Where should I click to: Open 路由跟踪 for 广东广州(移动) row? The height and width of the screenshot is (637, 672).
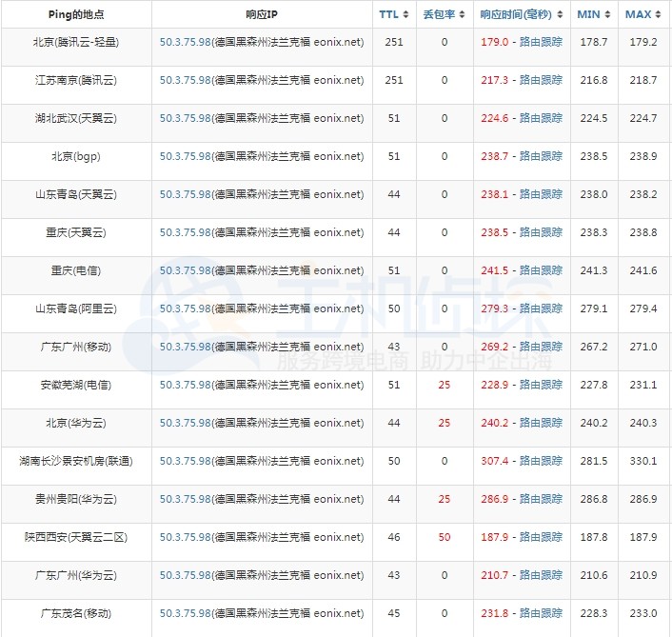point(541,347)
